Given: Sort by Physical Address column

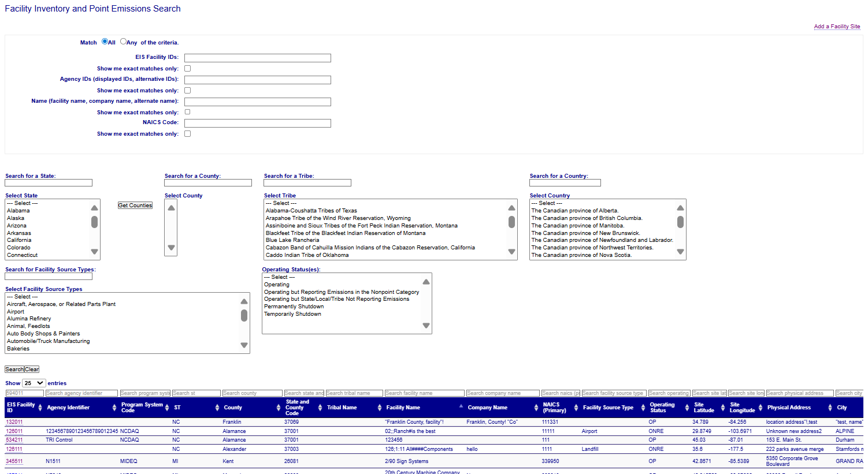Looking at the screenshot, I should point(799,408).
